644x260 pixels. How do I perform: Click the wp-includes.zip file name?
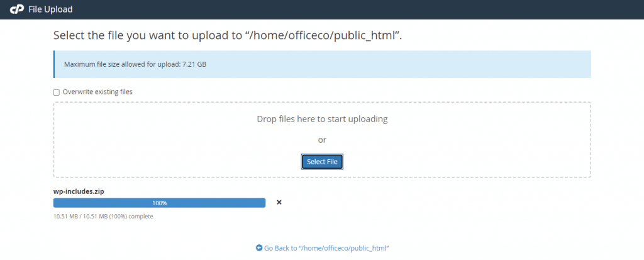tap(77, 191)
